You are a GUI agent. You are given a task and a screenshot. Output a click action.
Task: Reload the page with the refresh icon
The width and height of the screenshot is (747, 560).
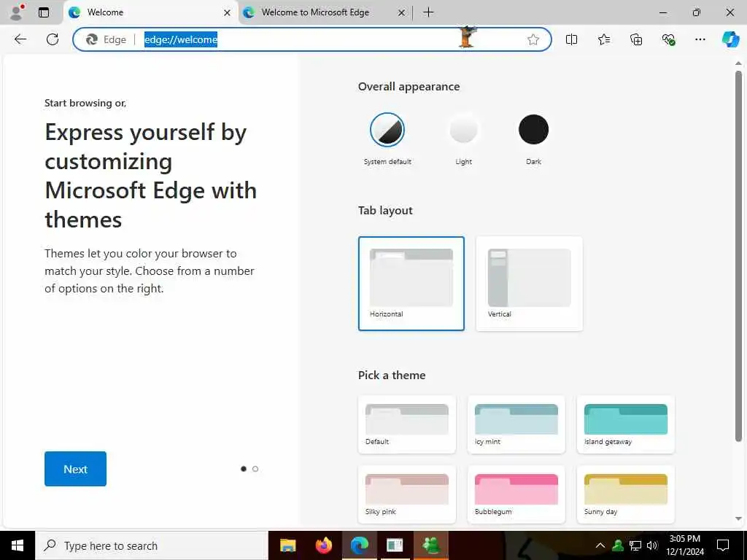point(53,39)
